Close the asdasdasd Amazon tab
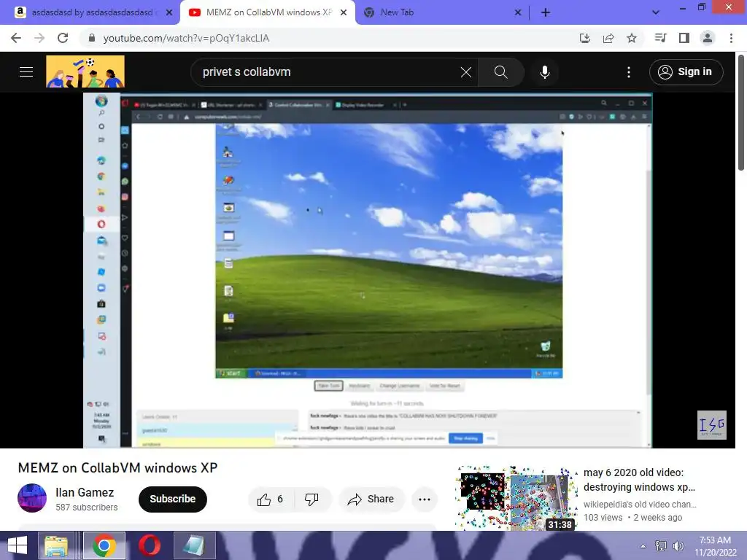Screen dimensions: 747x560 click(x=169, y=12)
